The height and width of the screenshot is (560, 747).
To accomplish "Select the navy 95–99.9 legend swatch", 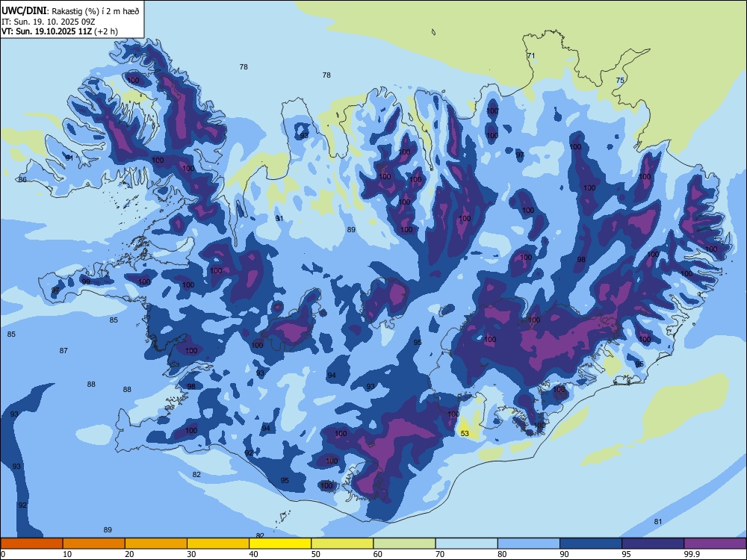I will 653,544.
